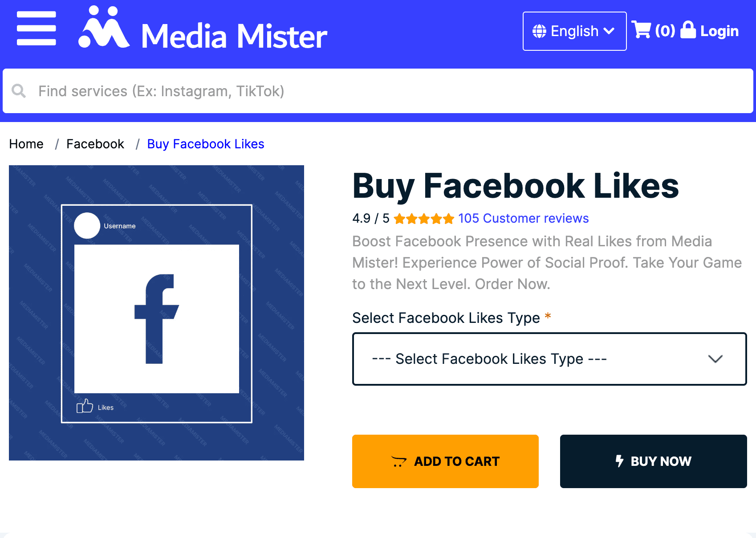Click the chevron on the Likes Type selector
Viewport: 756px width, 538px height.
point(715,359)
